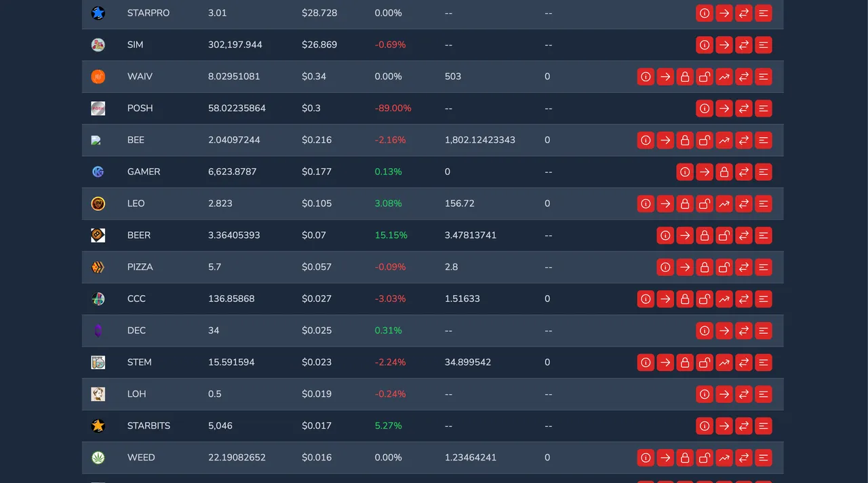The image size is (868, 483).
Task: Click the WEED leaf token logo
Action: click(x=98, y=458)
